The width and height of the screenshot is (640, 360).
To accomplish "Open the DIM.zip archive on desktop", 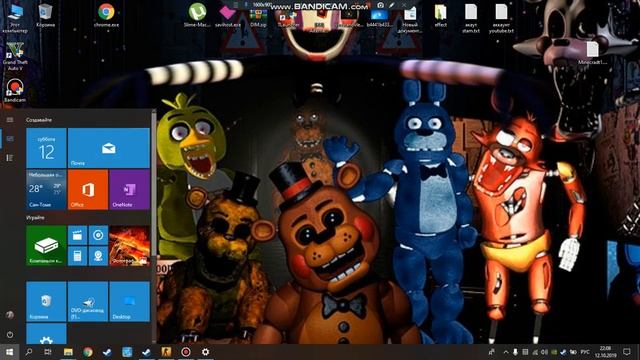I will 258,18.
